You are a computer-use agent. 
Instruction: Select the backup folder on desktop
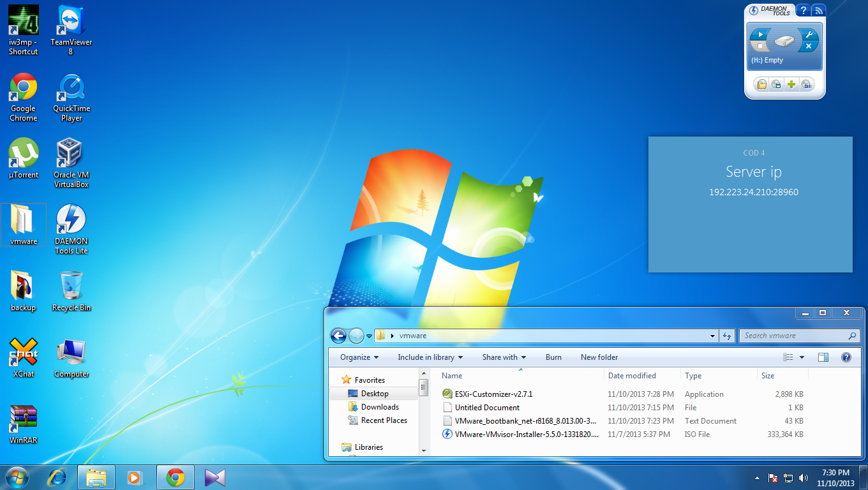tap(24, 291)
